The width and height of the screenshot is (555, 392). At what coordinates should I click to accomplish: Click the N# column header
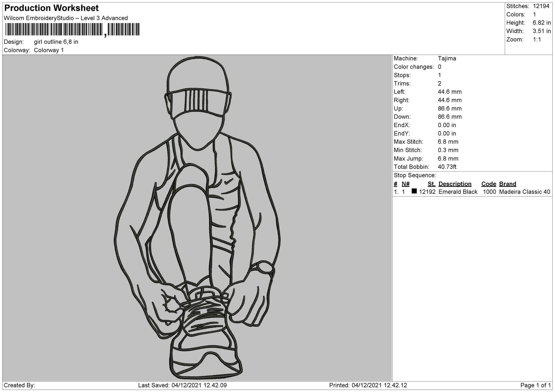[x=406, y=184]
